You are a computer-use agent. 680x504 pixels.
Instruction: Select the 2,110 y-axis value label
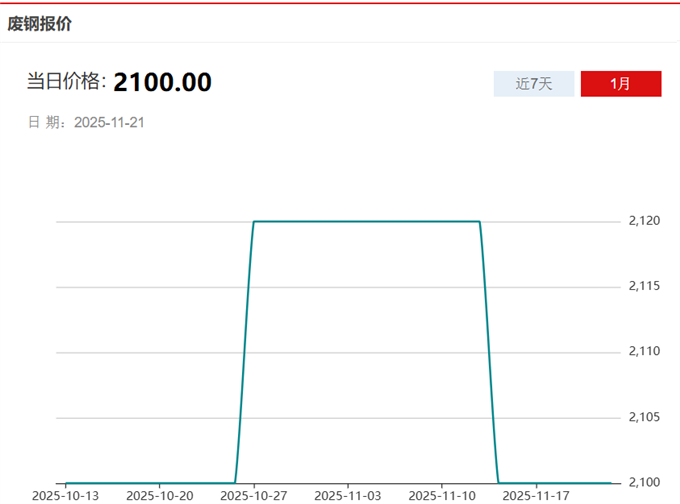pyautogui.click(x=644, y=352)
